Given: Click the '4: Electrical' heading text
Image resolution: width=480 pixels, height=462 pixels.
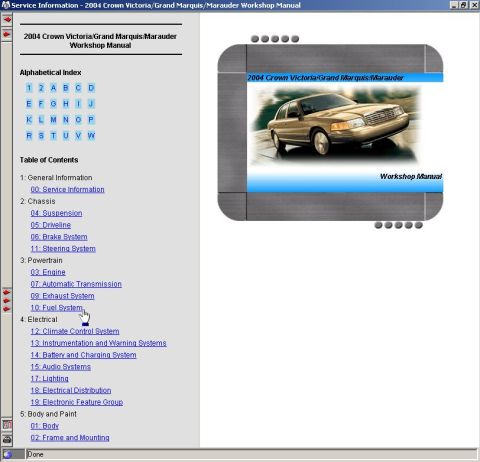Looking at the screenshot, I should click(39, 319).
